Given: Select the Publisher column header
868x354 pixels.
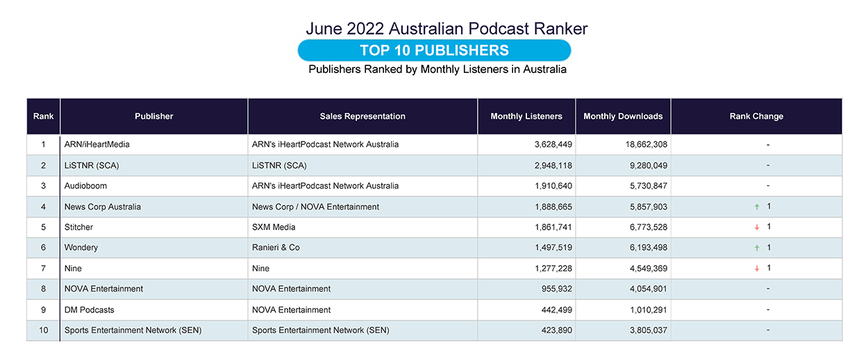Looking at the screenshot, I should point(154,116).
